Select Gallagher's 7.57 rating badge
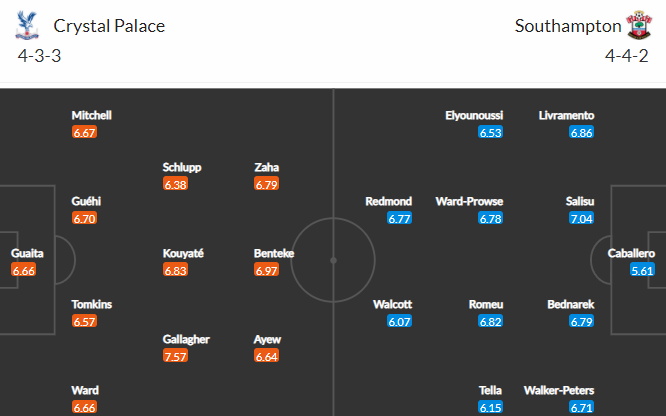 pyautogui.click(x=175, y=356)
